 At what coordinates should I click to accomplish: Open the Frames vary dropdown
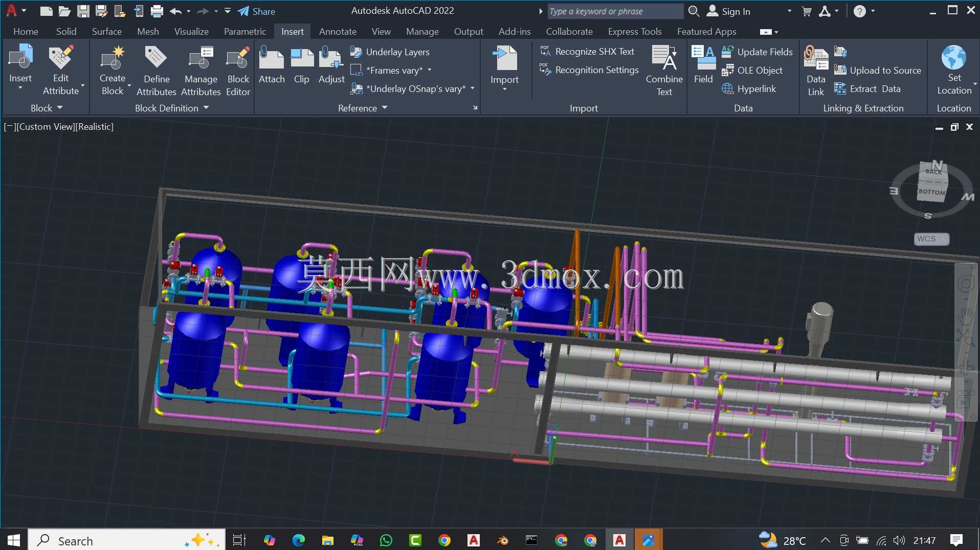[x=430, y=70]
